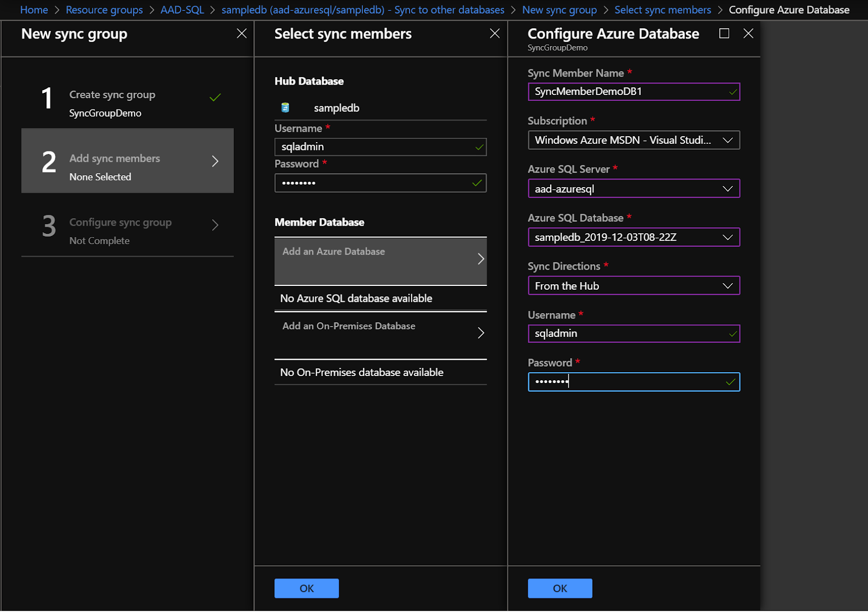Click the database icon beside sampledb
The height and width of the screenshot is (612, 868).
284,107
